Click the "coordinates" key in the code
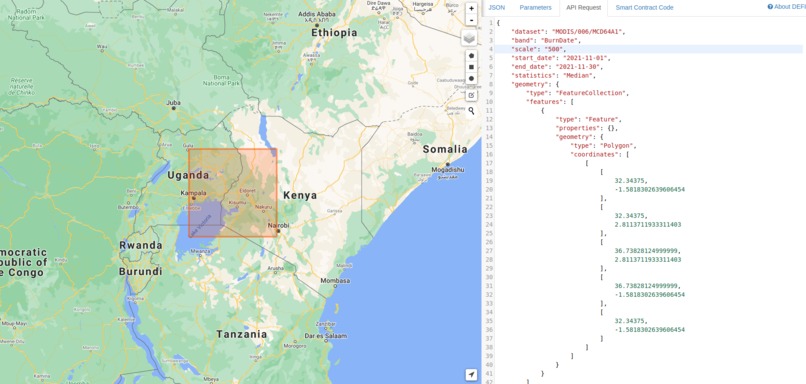806x384 pixels. click(594, 154)
